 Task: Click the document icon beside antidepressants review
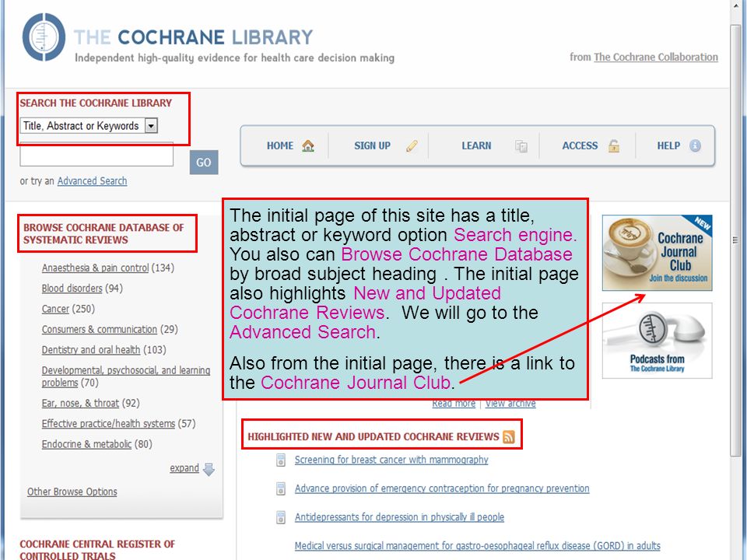pyautogui.click(x=281, y=517)
